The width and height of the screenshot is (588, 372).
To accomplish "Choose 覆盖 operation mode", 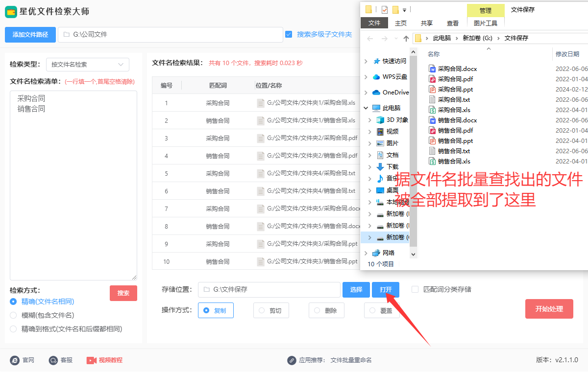I will (382, 310).
